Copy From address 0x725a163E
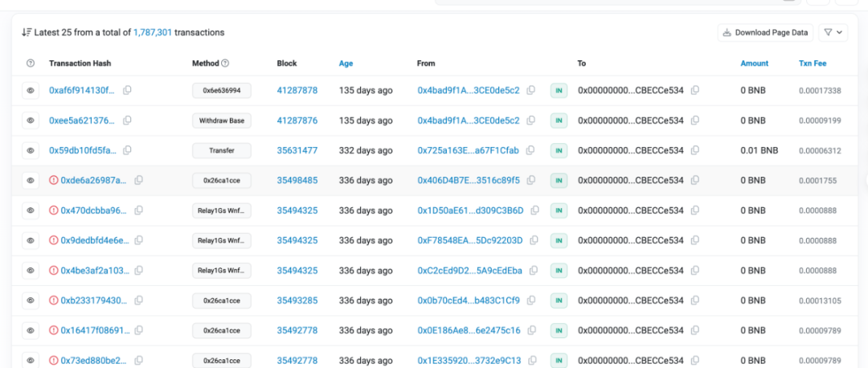 (530, 150)
